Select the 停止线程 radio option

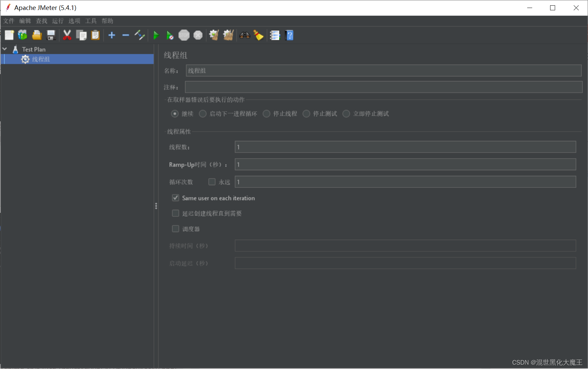tap(266, 114)
